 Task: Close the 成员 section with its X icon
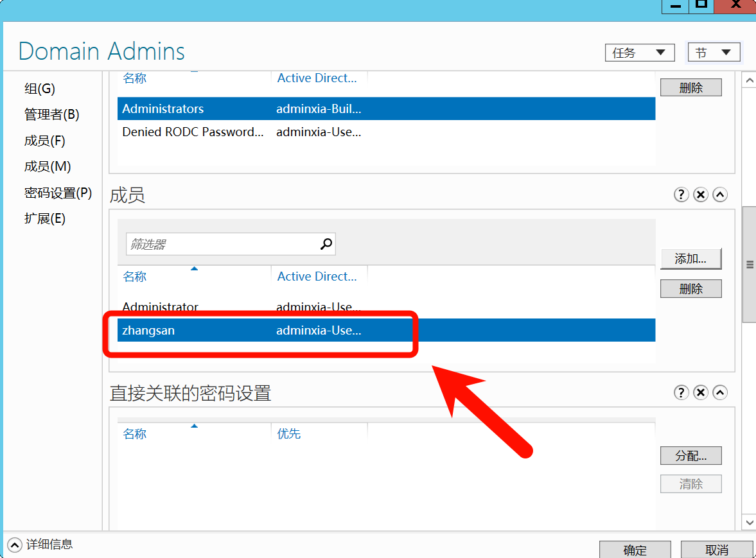tap(701, 195)
